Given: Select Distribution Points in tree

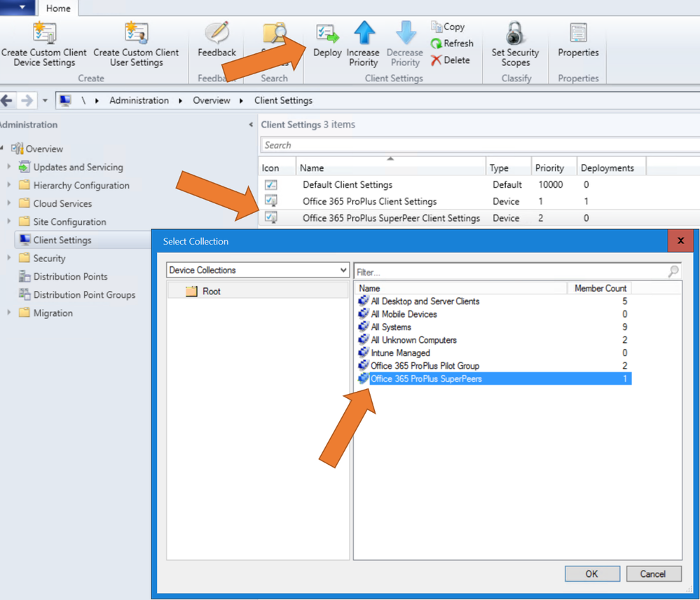Looking at the screenshot, I should [x=70, y=277].
